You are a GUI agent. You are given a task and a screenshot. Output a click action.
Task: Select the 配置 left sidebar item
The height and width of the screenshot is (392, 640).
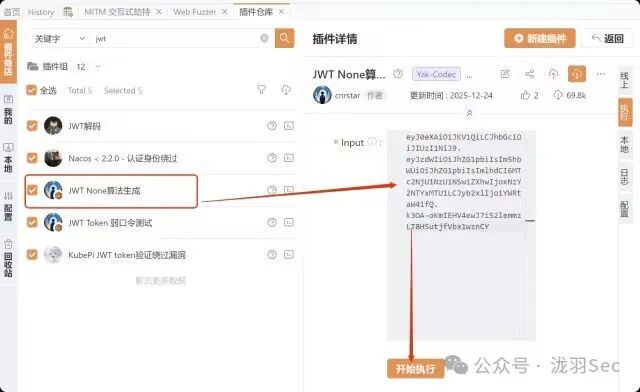tap(8, 206)
